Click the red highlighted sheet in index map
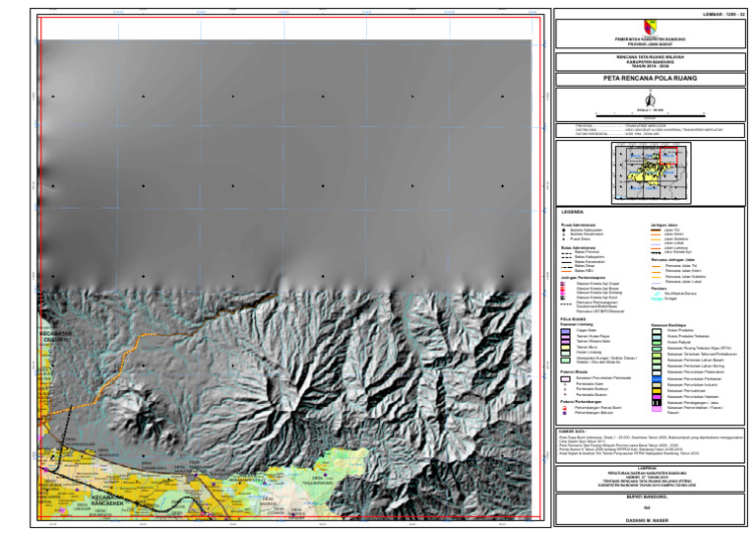The height and width of the screenshot is (534, 756). [x=668, y=157]
